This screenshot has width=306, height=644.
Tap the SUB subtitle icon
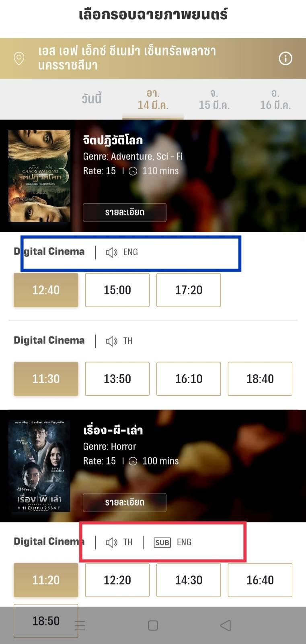162,543
